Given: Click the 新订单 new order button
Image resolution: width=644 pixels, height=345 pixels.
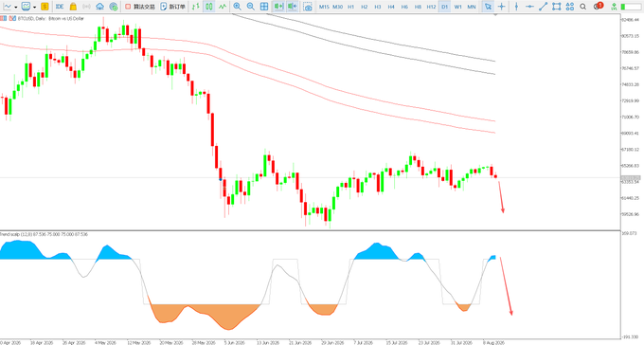Looking at the screenshot, I should [172, 7].
